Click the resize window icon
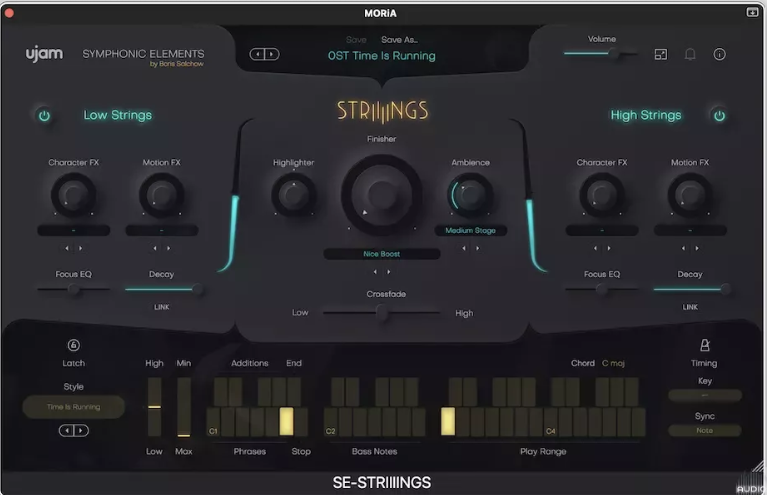Viewport: 767px width, 495px height. click(661, 54)
